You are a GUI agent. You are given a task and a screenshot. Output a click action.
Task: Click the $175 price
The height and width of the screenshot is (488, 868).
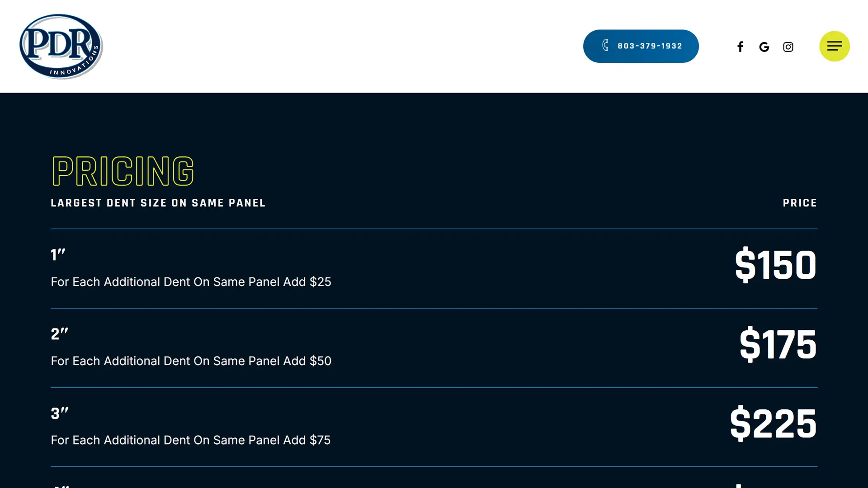pos(778,344)
